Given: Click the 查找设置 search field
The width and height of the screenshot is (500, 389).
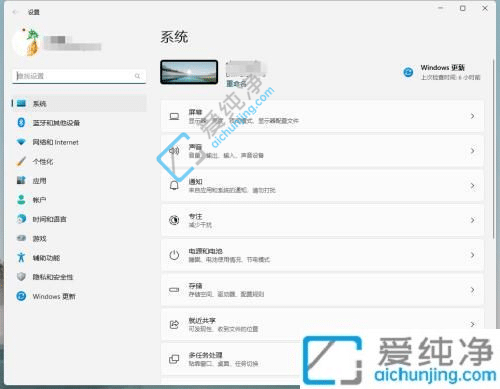Looking at the screenshot, I should pyautogui.click(x=79, y=76).
